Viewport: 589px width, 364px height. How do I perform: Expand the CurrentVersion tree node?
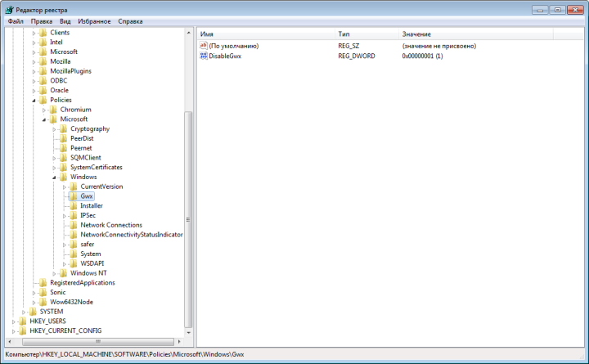click(65, 186)
